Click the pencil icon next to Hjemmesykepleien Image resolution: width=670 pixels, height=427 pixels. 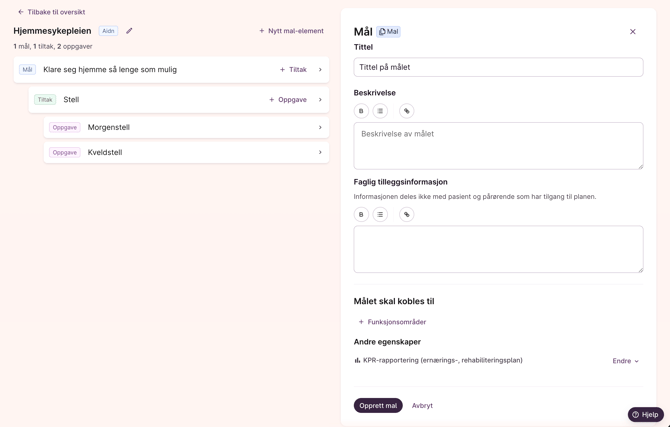pos(129,31)
